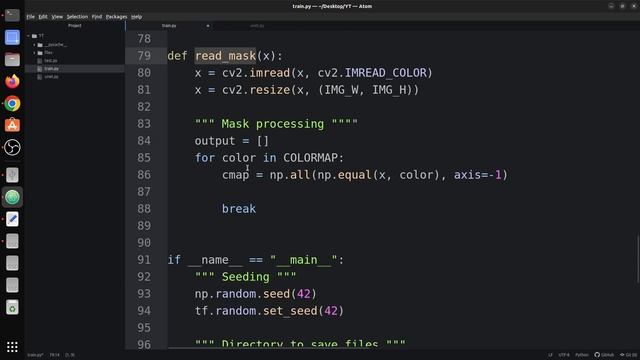Click the blue square dock icon

point(12,38)
